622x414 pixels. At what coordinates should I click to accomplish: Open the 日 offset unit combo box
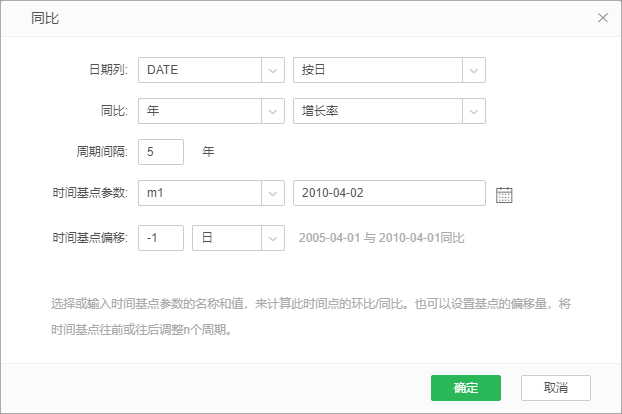point(226,238)
